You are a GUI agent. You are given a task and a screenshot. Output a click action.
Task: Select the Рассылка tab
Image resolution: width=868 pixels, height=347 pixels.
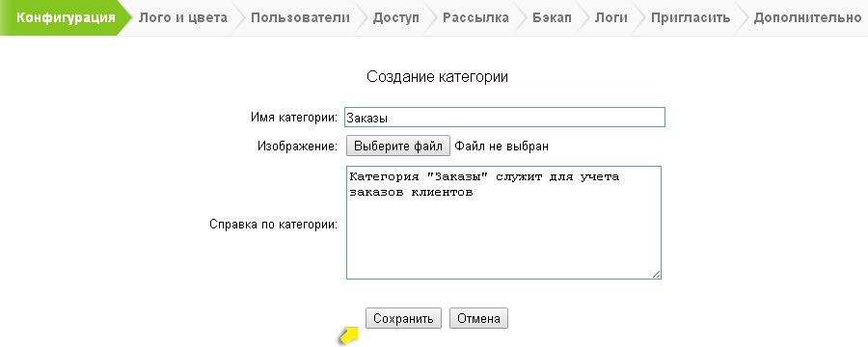tap(475, 17)
